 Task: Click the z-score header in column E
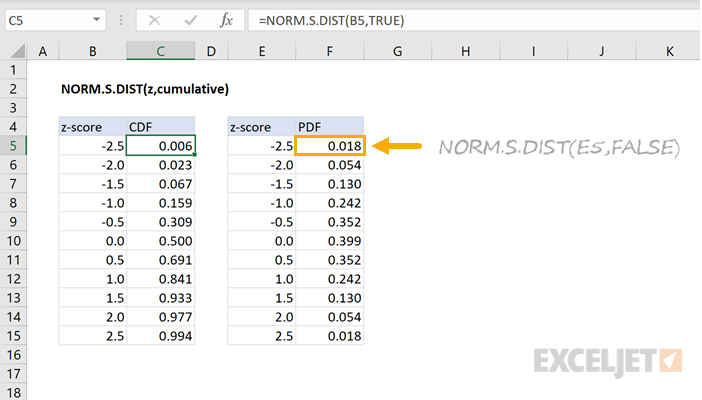(261, 127)
